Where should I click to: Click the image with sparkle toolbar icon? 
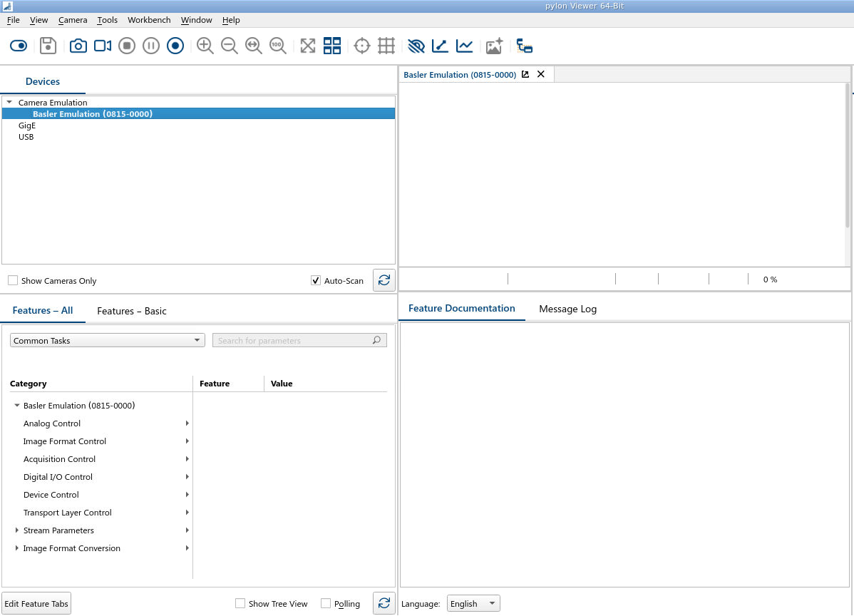[x=494, y=46]
